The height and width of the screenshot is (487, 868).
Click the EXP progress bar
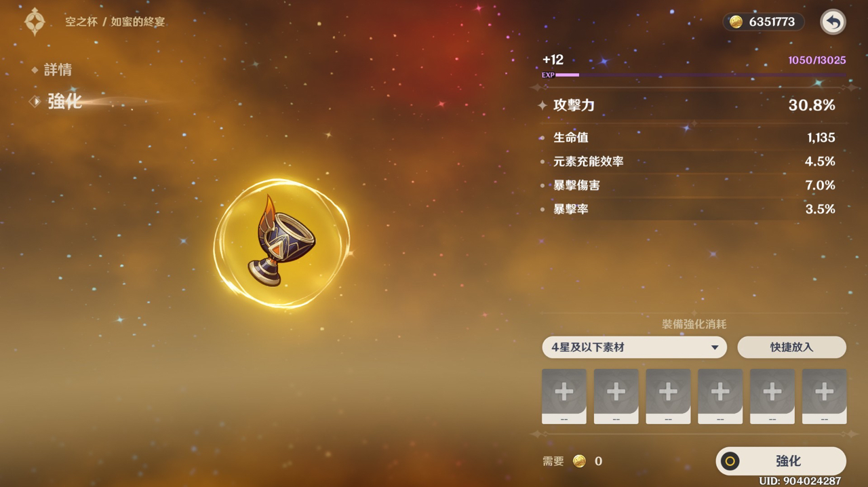coord(694,75)
